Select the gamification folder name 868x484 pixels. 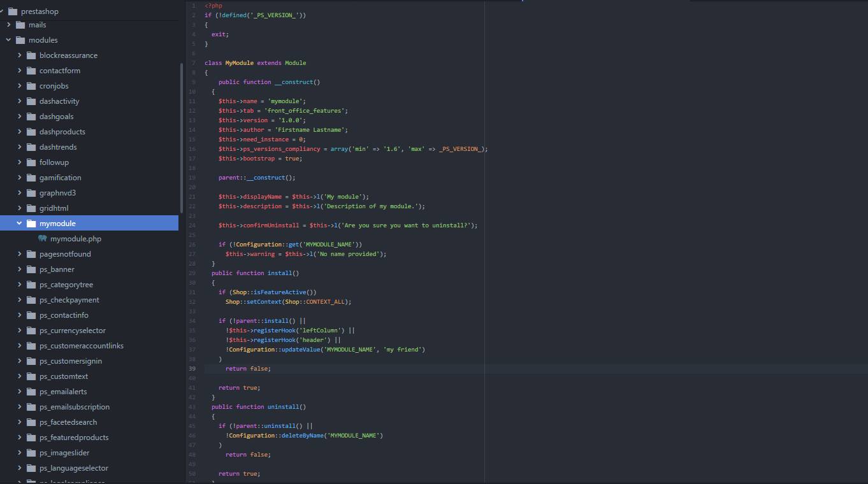[61, 178]
